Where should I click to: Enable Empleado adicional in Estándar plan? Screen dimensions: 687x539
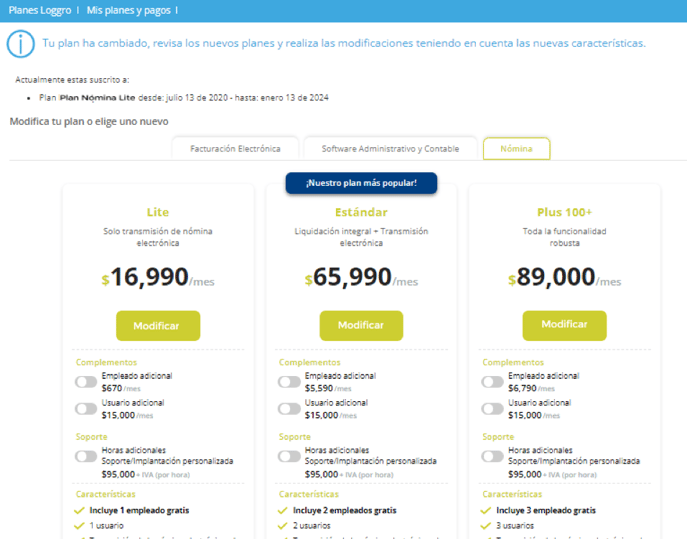point(289,382)
